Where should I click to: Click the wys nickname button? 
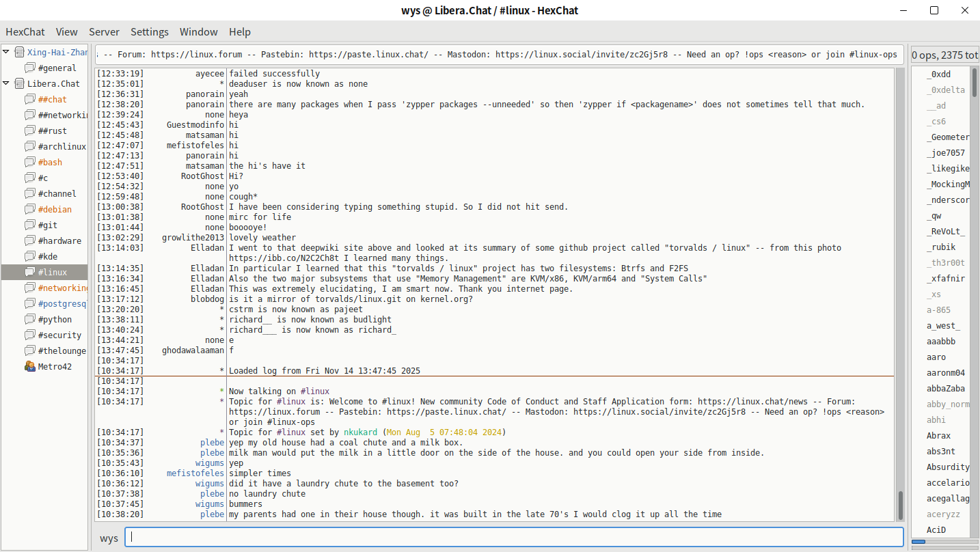tap(109, 538)
